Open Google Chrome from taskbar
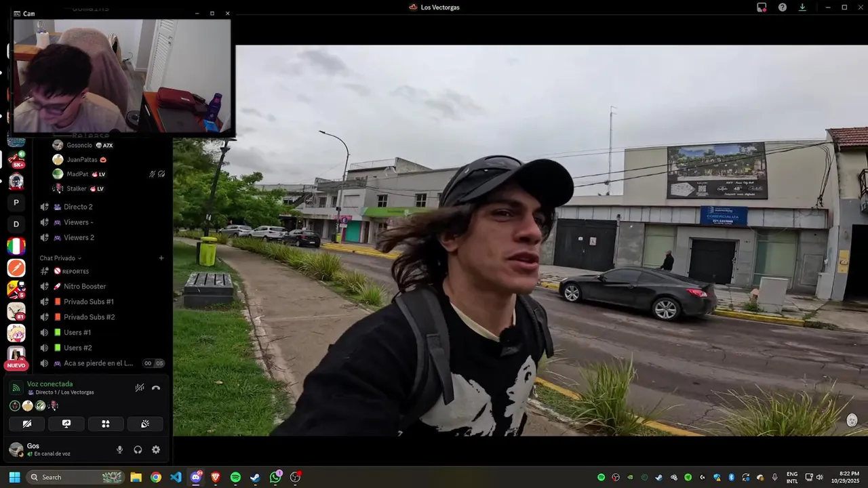The width and height of the screenshot is (868, 488). 156,477
